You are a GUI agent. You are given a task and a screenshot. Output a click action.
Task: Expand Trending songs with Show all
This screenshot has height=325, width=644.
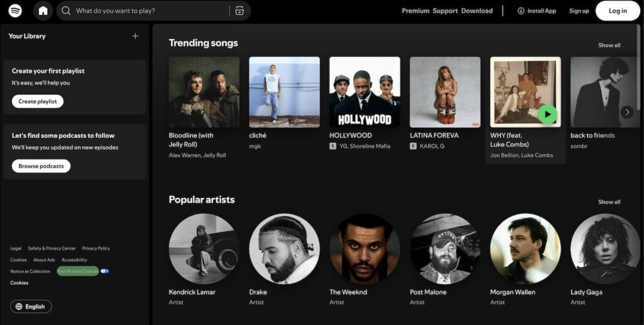coord(609,45)
